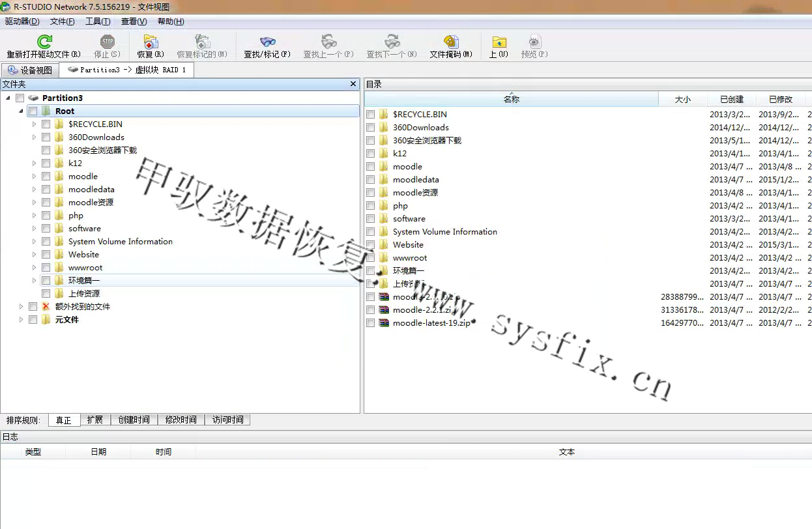Click the 大小 column header
The height and width of the screenshot is (529, 812).
coord(682,99)
